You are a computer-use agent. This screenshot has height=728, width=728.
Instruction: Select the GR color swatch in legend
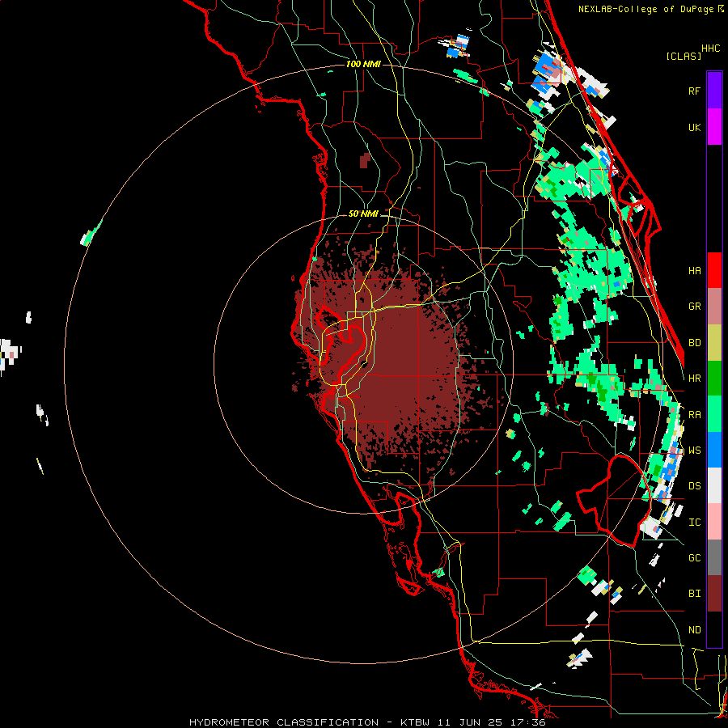[x=714, y=307]
